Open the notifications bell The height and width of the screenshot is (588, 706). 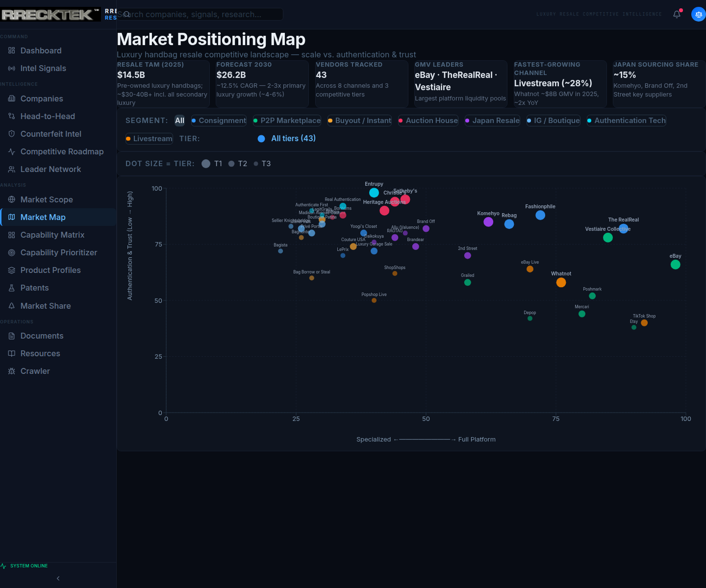pos(677,14)
